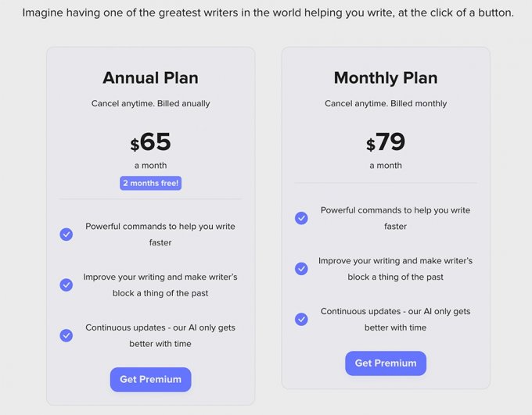Click Monthly Plan's 'Powerful commands' checkmark icon

click(301, 218)
